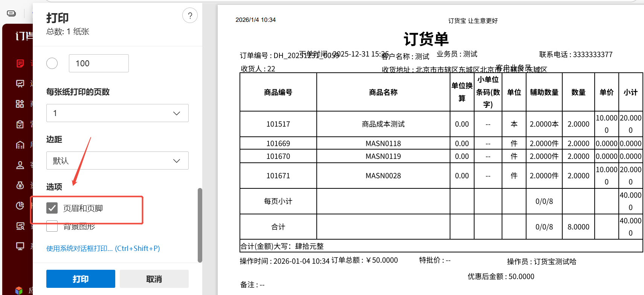Open the four-squares grid sidebar icon

coord(20,104)
